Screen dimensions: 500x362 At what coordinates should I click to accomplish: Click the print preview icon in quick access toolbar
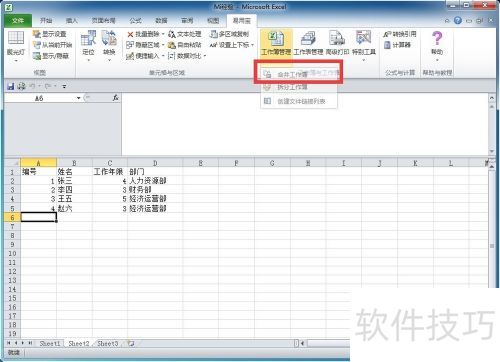click(x=22, y=86)
